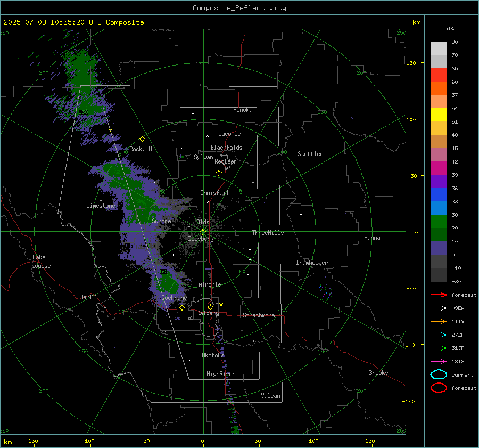Click the RockyMH label
Viewport: 479px width, 448px height.
click(x=141, y=149)
